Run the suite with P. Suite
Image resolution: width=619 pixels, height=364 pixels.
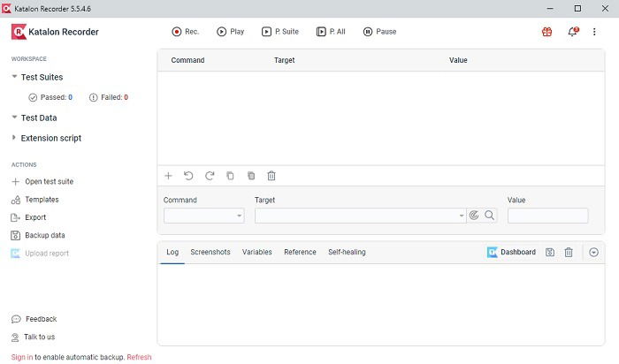point(280,32)
